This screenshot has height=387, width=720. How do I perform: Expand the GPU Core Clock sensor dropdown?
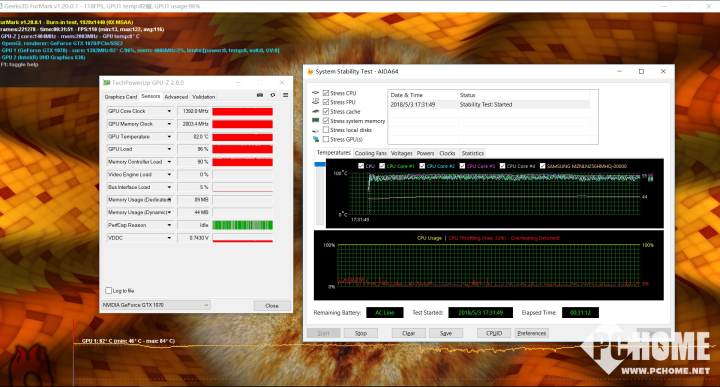pos(169,111)
